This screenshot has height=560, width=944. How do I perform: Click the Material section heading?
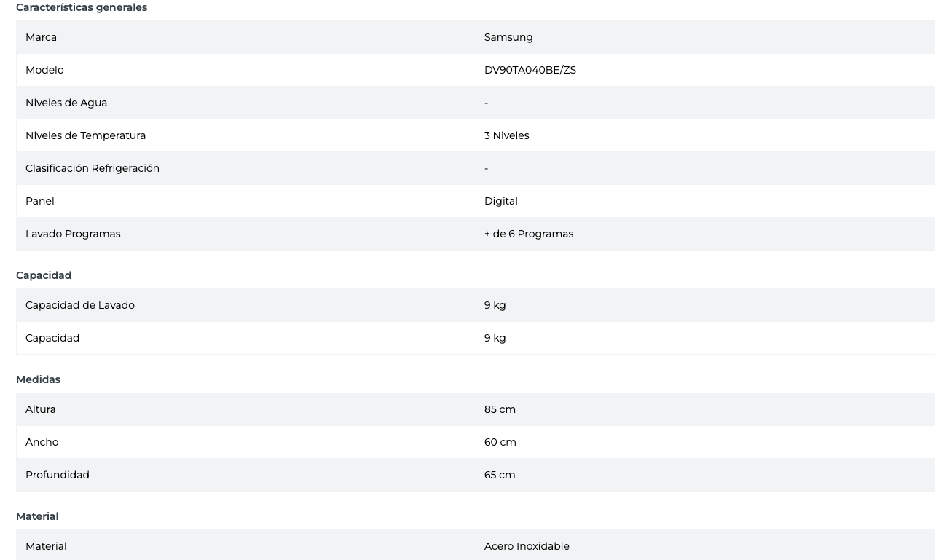(x=37, y=516)
